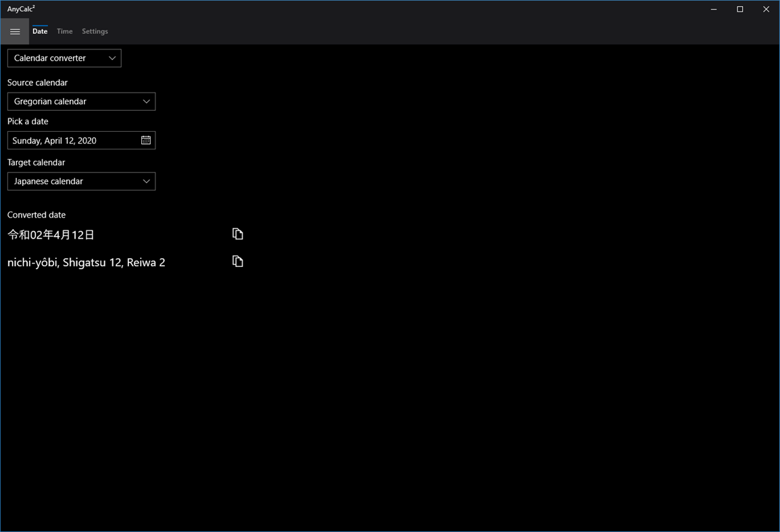Click the minimize icon in the title bar
The image size is (780, 532).
(x=713, y=9)
